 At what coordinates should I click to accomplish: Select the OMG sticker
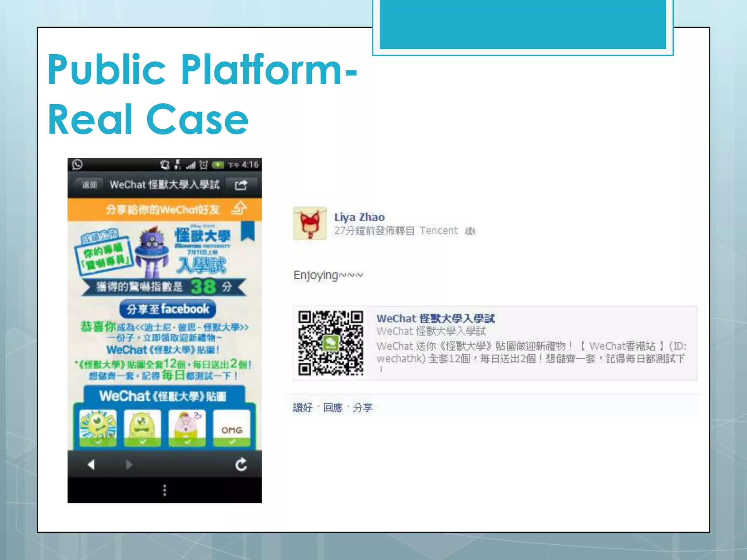point(232,428)
